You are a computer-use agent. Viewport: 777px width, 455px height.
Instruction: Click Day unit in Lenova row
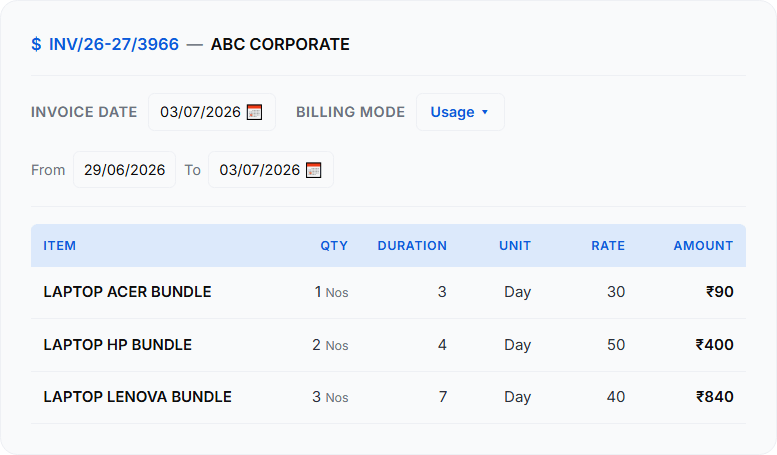click(x=517, y=397)
